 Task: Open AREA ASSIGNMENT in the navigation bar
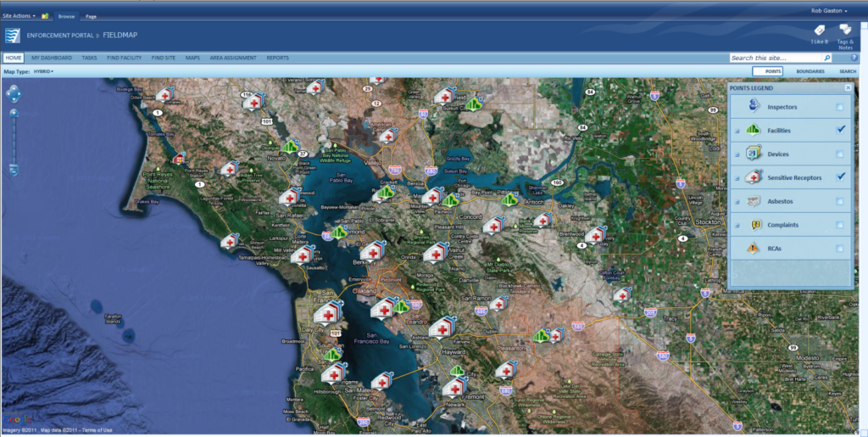pyautogui.click(x=233, y=58)
